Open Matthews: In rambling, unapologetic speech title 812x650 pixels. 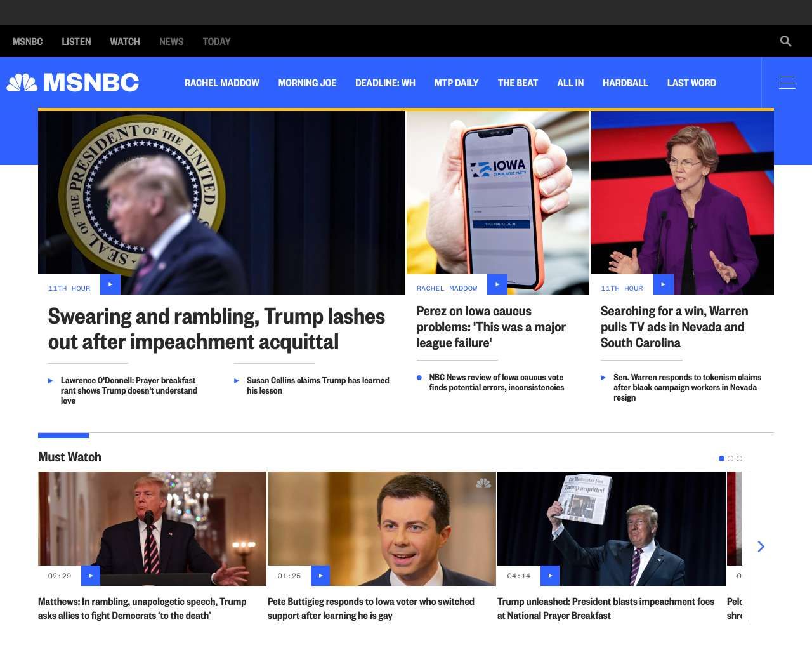point(142,608)
